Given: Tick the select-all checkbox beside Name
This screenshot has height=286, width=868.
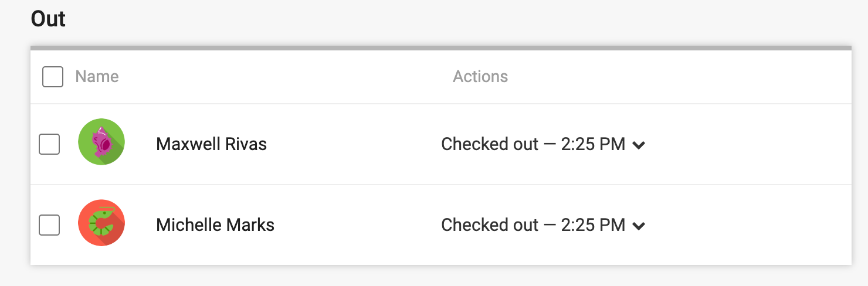Looking at the screenshot, I should 53,77.
